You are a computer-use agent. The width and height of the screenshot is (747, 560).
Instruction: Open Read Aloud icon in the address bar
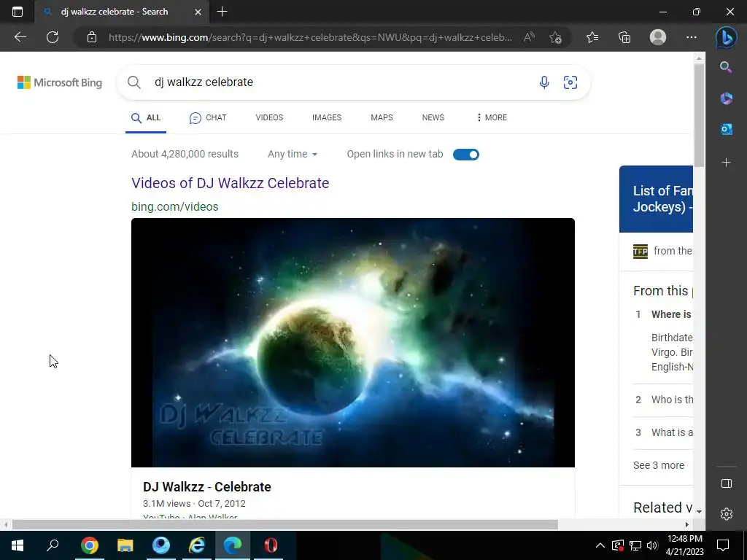529,37
